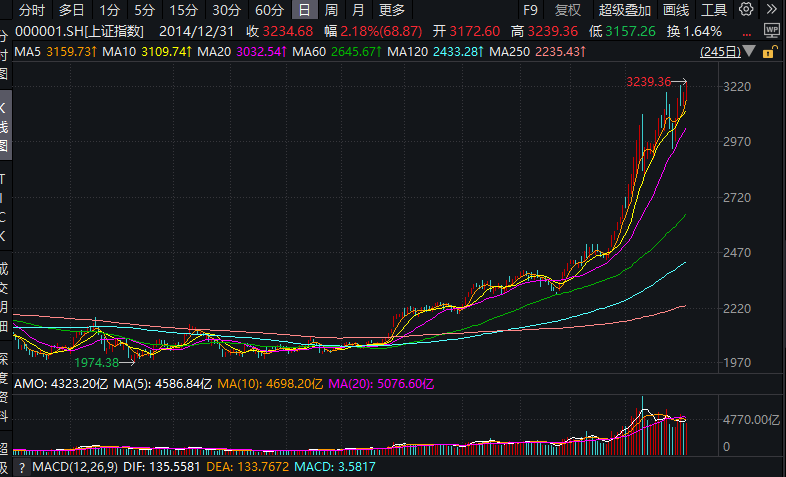The height and width of the screenshot is (477, 786).
Task: Select the 周 weekly period tab
Action: pos(331,10)
